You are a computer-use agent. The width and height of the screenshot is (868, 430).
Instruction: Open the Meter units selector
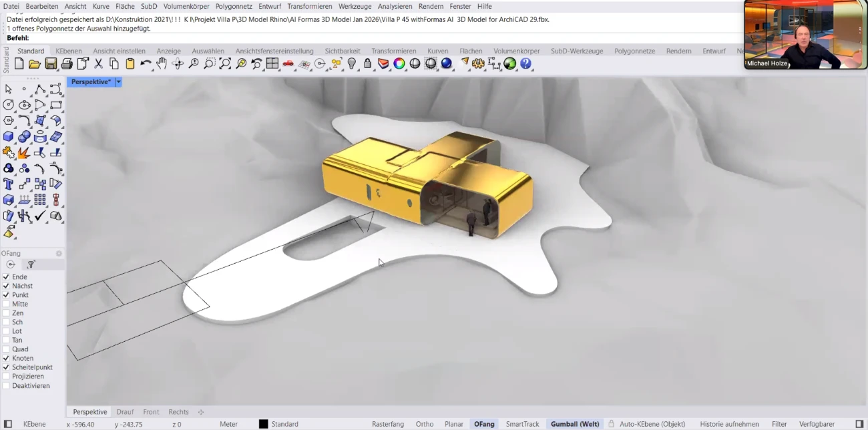tap(228, 424)
